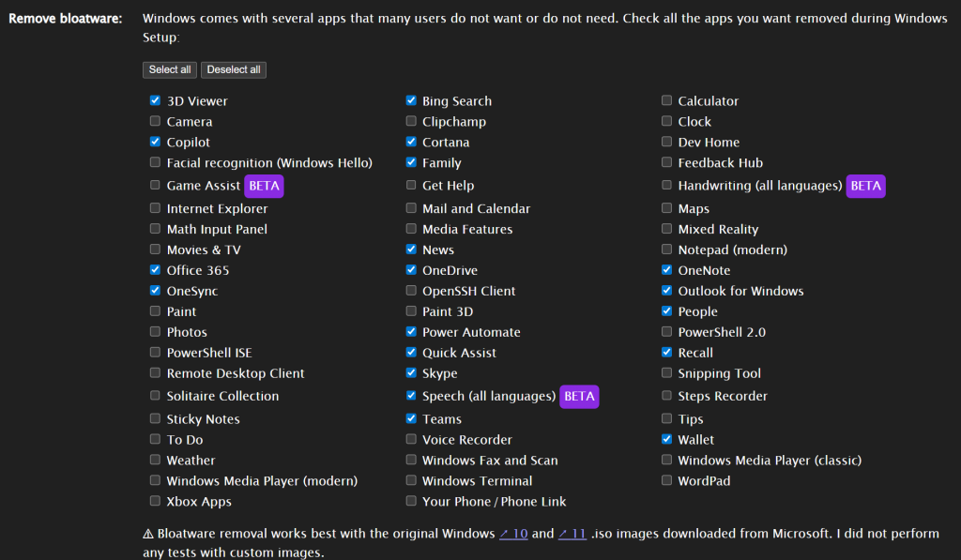This screenshot has height=560, width=961.
Task: Uncheck the OneNote checkbox
Action: point(667,269)
